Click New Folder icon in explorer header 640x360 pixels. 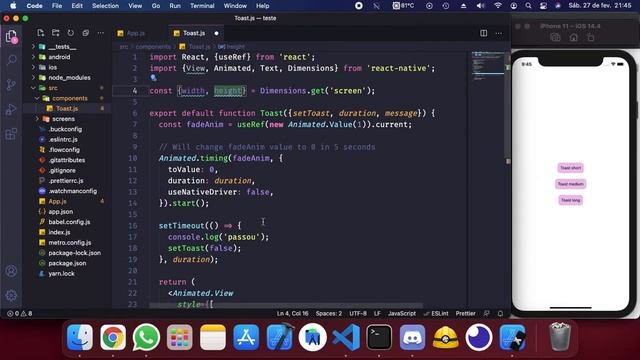(x=56, y=33)
